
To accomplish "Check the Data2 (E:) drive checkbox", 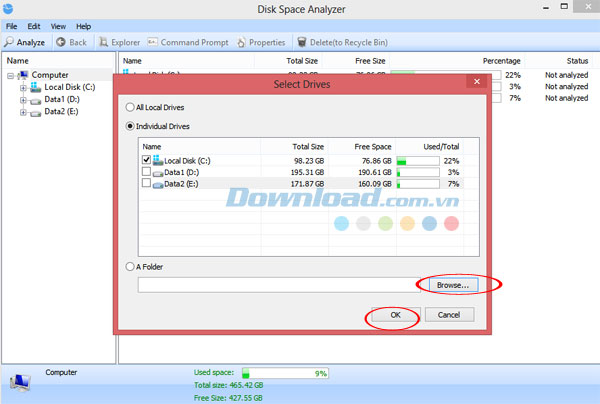I will pyautogui.click(x=147, y=184).
